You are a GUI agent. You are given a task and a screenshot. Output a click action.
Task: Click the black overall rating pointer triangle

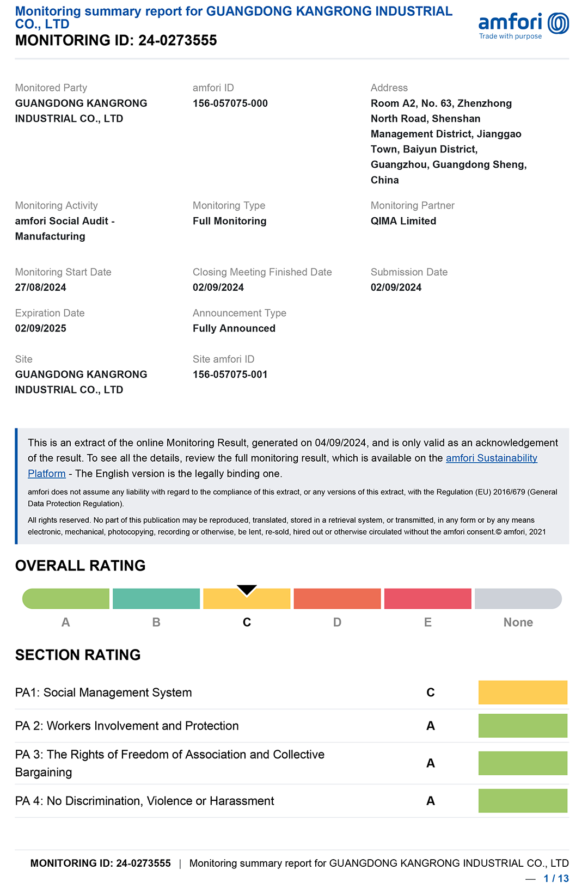pos(247,590)
